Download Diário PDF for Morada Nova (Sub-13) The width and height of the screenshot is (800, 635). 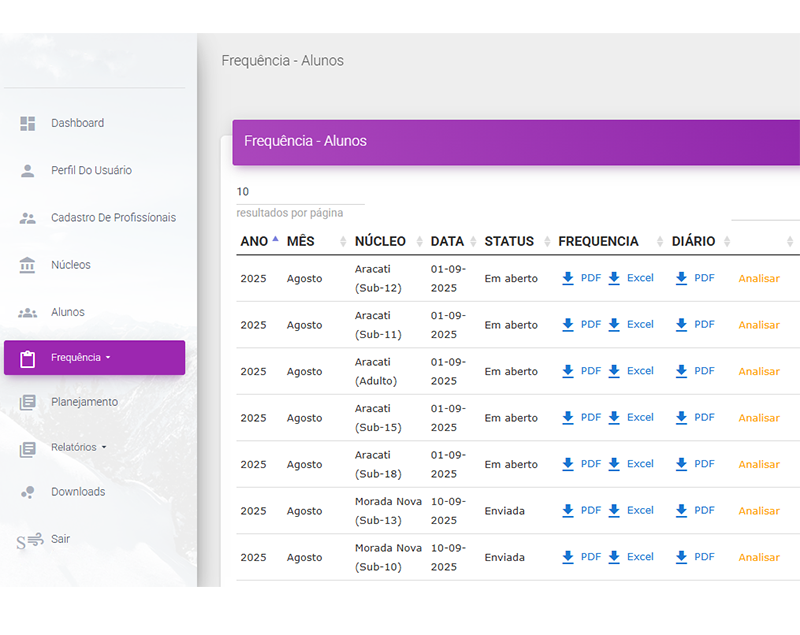click(x=695, y=511)
